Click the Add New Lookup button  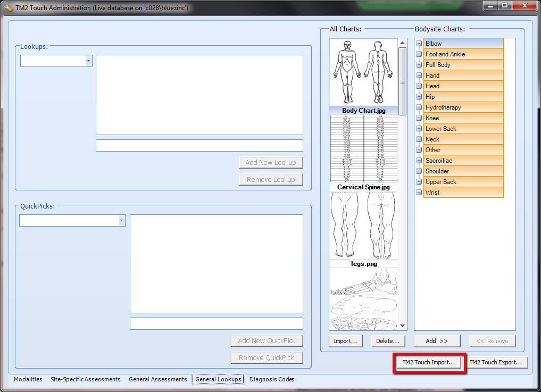tap(271, 163)
